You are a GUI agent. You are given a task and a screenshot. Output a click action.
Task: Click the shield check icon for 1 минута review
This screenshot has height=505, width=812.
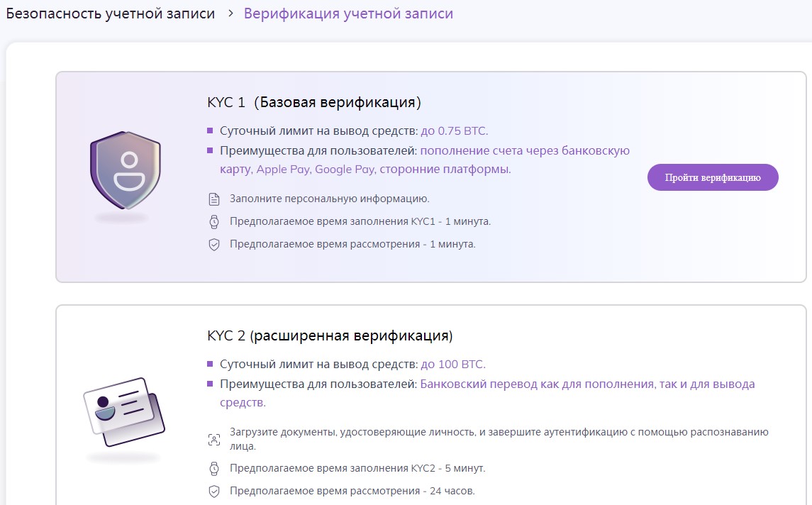[213, 245]
